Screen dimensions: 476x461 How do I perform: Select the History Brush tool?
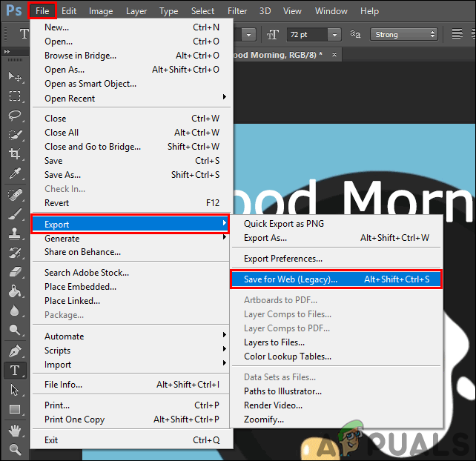coord(15,253)
